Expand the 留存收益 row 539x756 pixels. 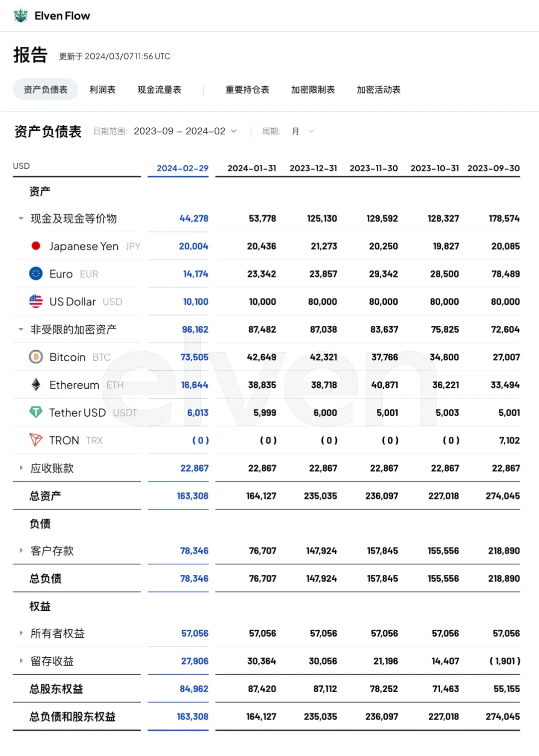click(x=21, y=661)
